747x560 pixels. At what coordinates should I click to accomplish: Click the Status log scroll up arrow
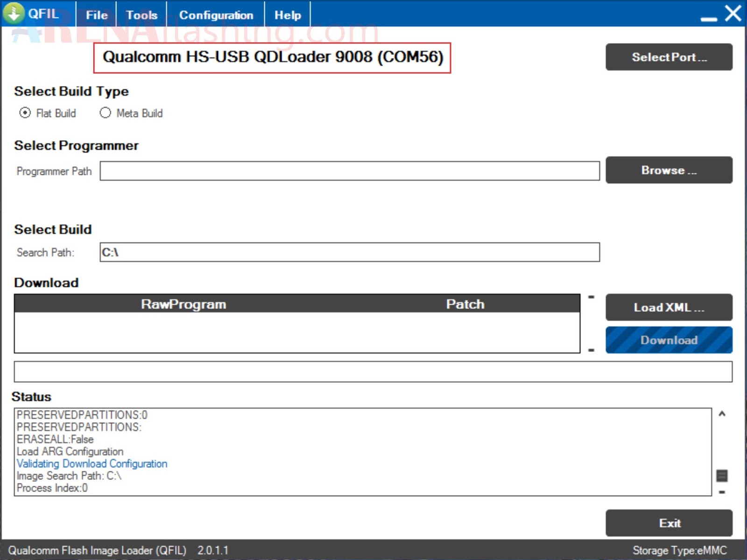pos(722,414)
